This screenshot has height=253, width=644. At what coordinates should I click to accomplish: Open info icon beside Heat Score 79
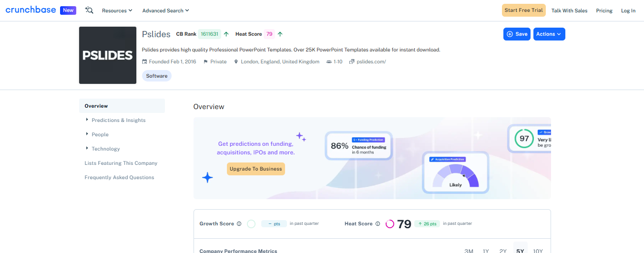tap(378, 224)
